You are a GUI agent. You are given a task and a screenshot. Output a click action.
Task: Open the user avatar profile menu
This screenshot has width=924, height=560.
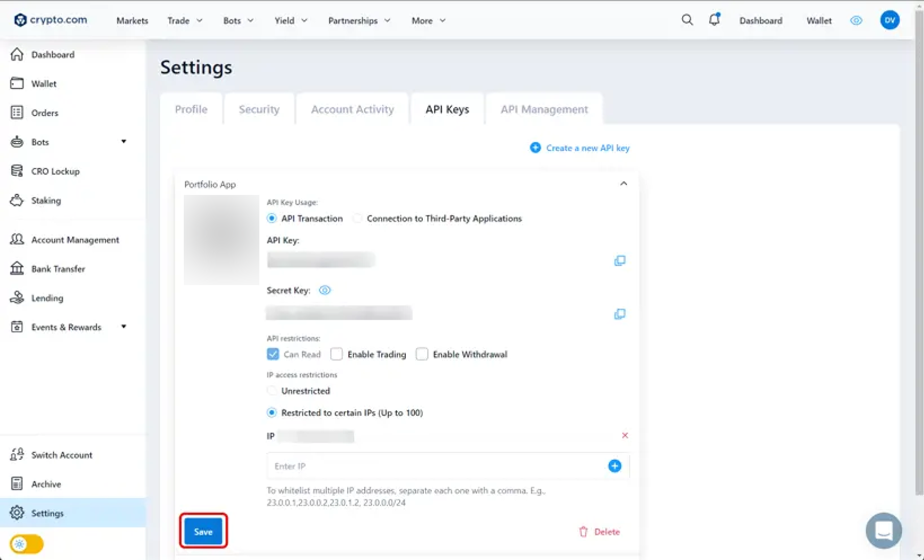[x=889, y=20]
